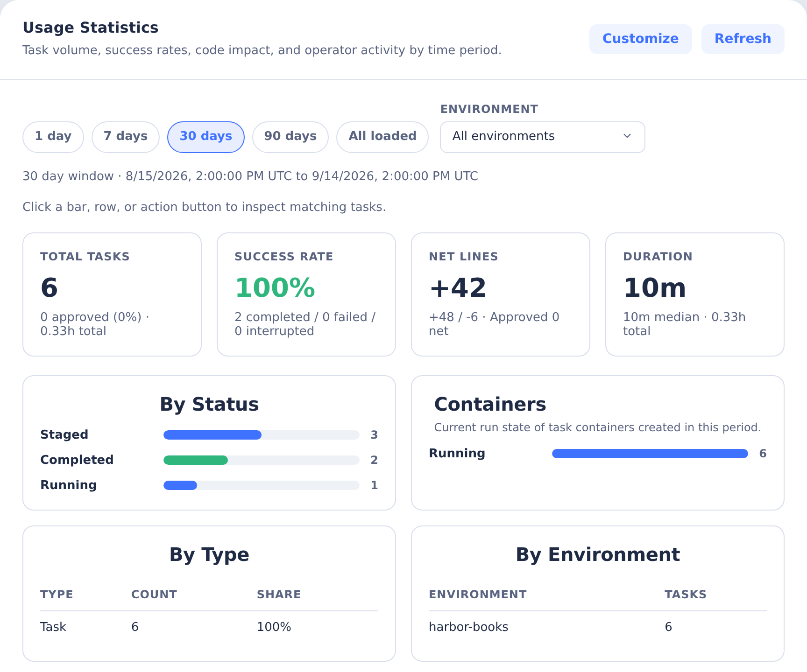Open the harbor-books environment row
Viewport: 807px width, 672px height.
tap(598, 627)
